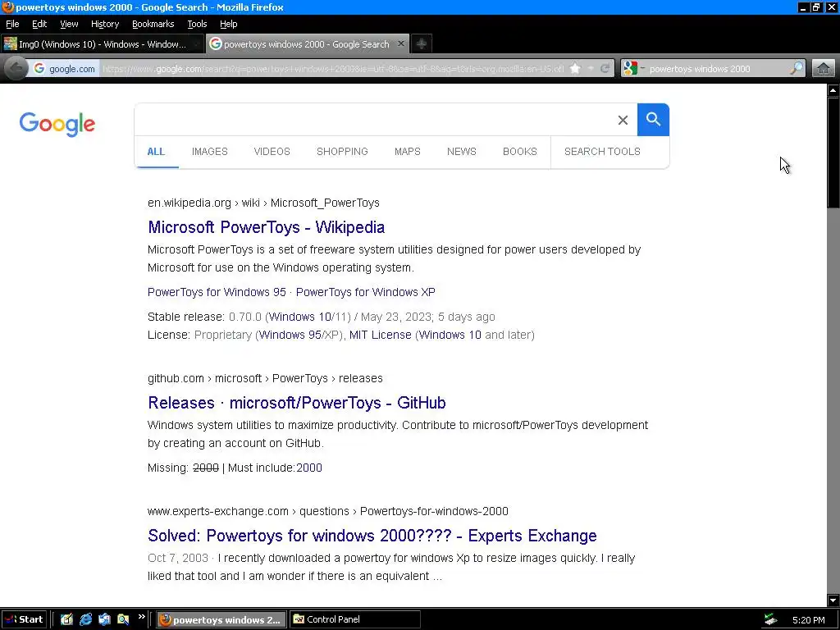Open the History menu

[x=105, y=24]
